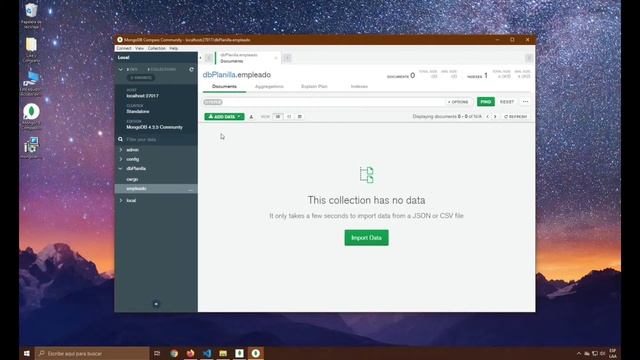Switch to list view of documents
This screenshot has width=640, height=360.
[278, 117]
